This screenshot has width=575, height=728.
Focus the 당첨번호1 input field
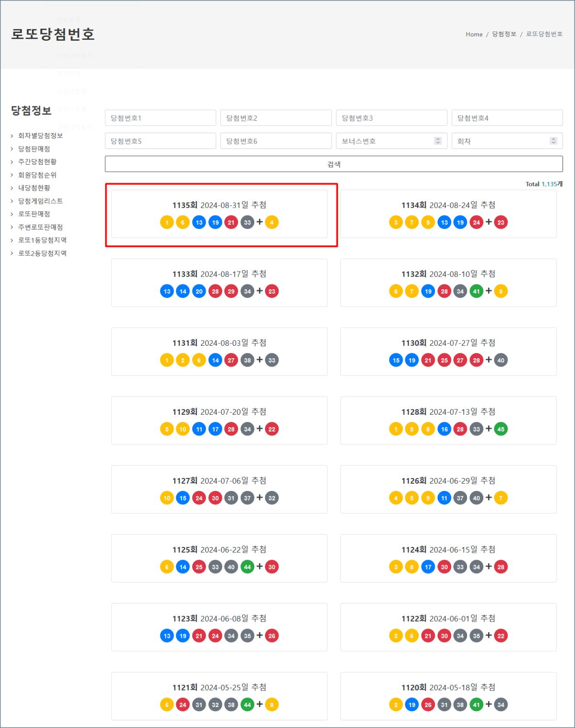click(x=160, y=118)
